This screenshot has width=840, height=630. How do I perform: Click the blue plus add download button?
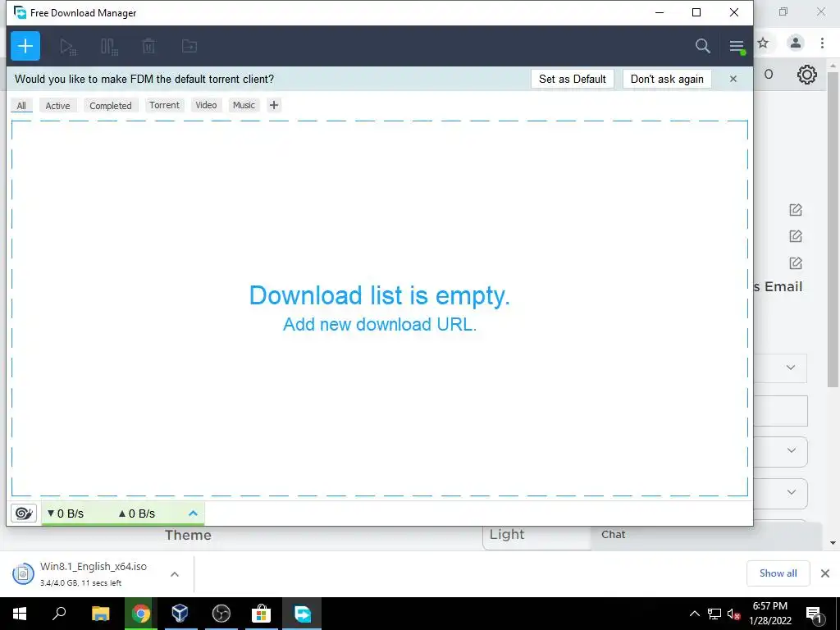click(25, 46)
